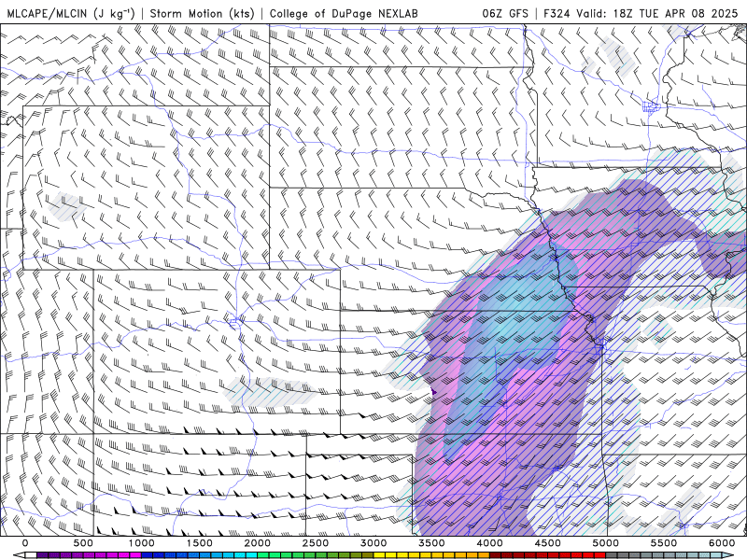Click the 6000 label on the color scale
This screenshot has width=747, height=560.
pyautogui.click(x=722, y=543)
